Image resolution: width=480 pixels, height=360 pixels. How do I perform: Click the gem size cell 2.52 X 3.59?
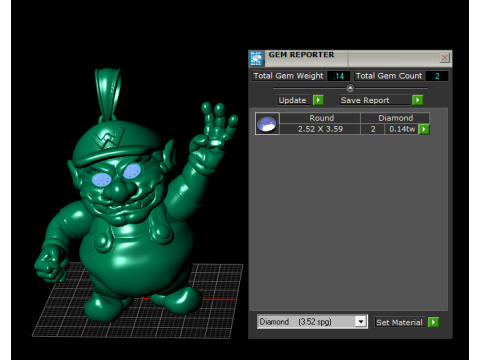320,129
